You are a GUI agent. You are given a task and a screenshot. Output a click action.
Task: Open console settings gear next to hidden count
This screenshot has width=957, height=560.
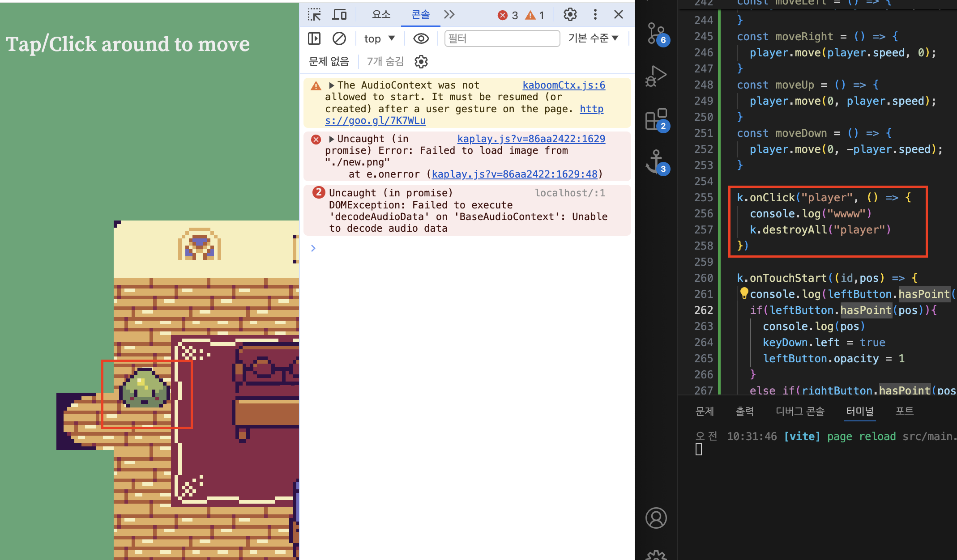(421, 61)
